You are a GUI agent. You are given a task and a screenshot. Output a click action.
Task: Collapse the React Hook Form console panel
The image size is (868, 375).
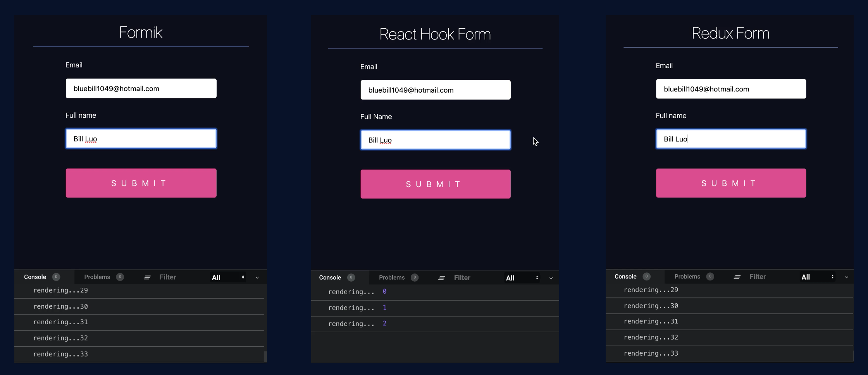[551, 278]
